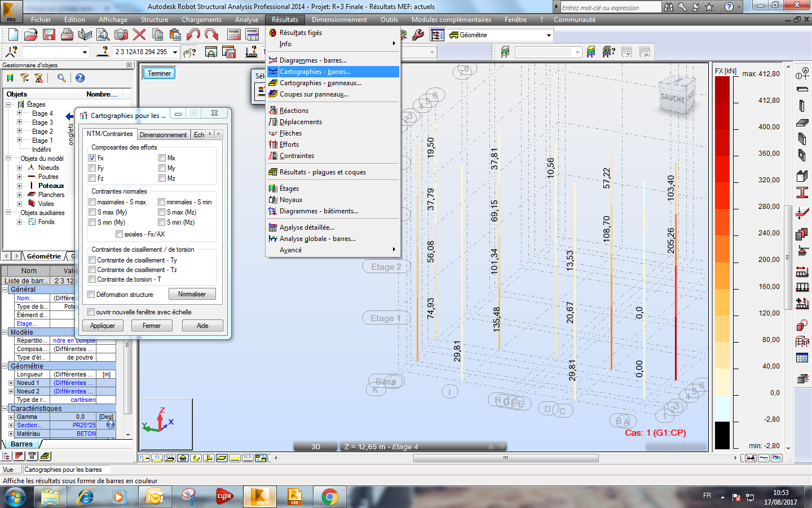Screen dimensions: 812x508
Task: Click the Windows Start button
Action: click(15, 497)
